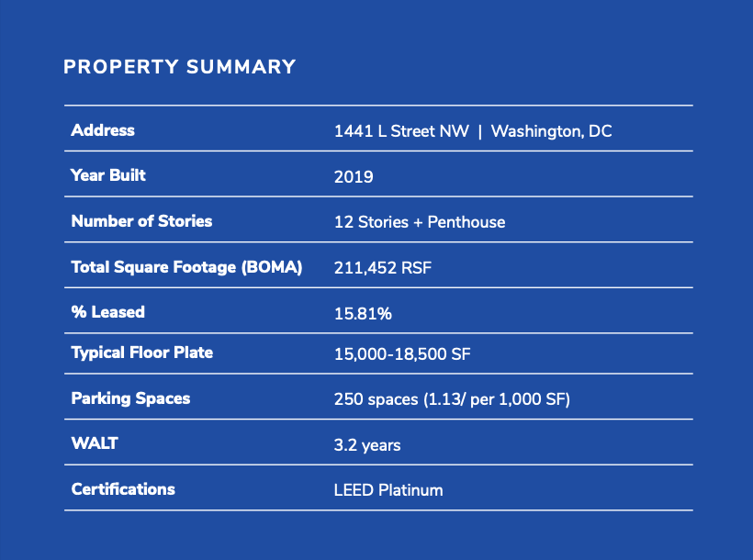Select the Typical Floor Plate label

click(x=142, y=353)
